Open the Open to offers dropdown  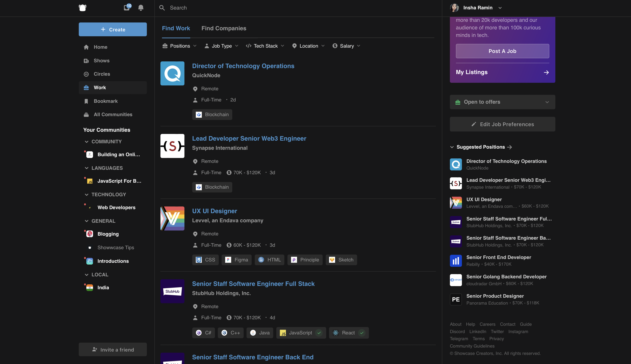tap(502, 102)
